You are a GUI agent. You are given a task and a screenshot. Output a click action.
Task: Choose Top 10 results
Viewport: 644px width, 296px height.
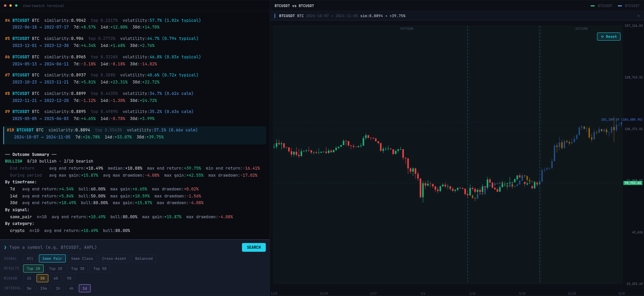coord(33,269)
